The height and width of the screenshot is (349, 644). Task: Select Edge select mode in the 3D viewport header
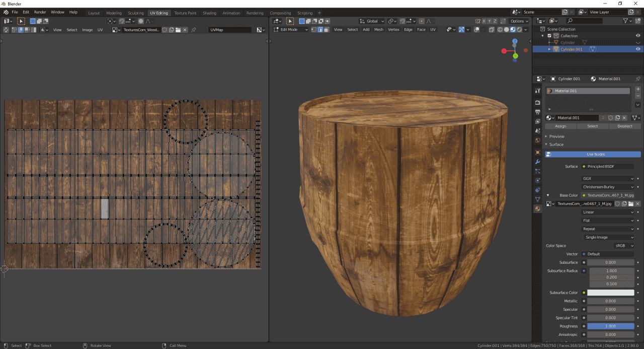(320, 29)
